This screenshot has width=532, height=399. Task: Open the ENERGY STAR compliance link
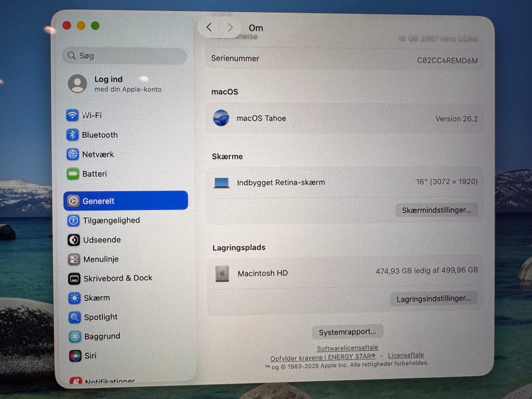323,357
